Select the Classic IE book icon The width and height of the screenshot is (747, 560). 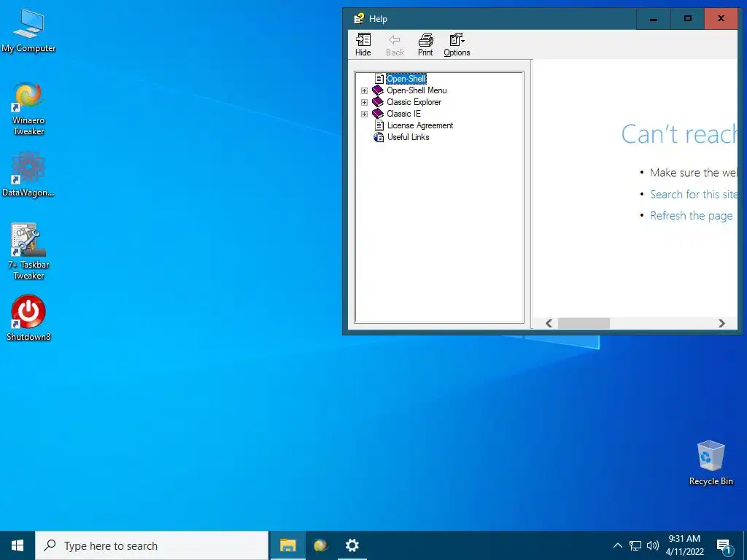coord(378,113)
